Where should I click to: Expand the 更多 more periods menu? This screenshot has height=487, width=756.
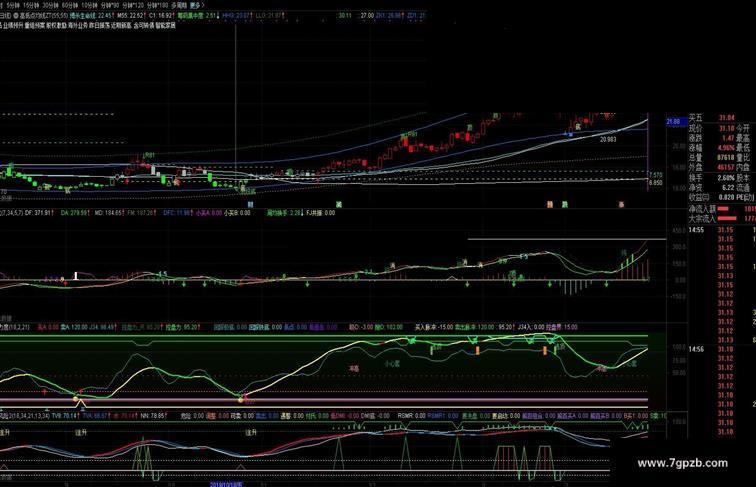pos(197,5)
